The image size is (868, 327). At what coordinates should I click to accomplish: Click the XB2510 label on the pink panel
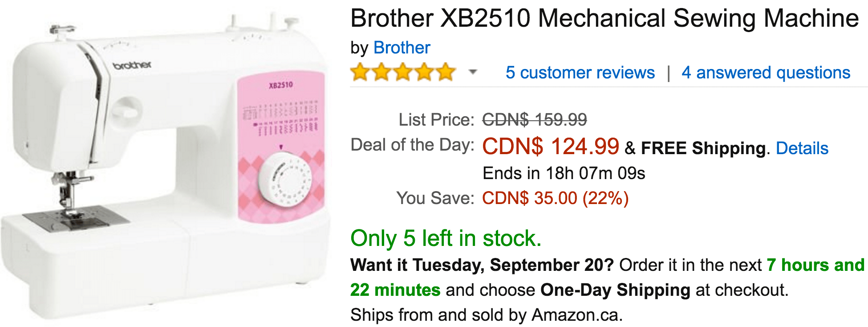click(281, 85)
